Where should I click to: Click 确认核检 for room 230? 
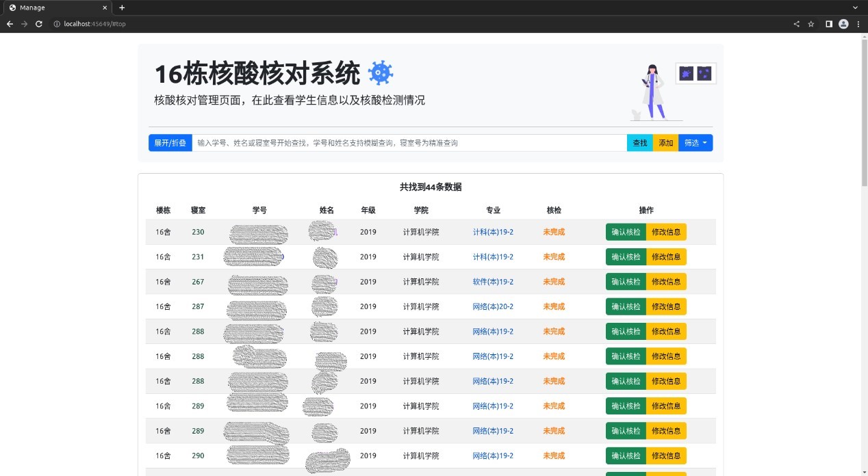point(626,232)
